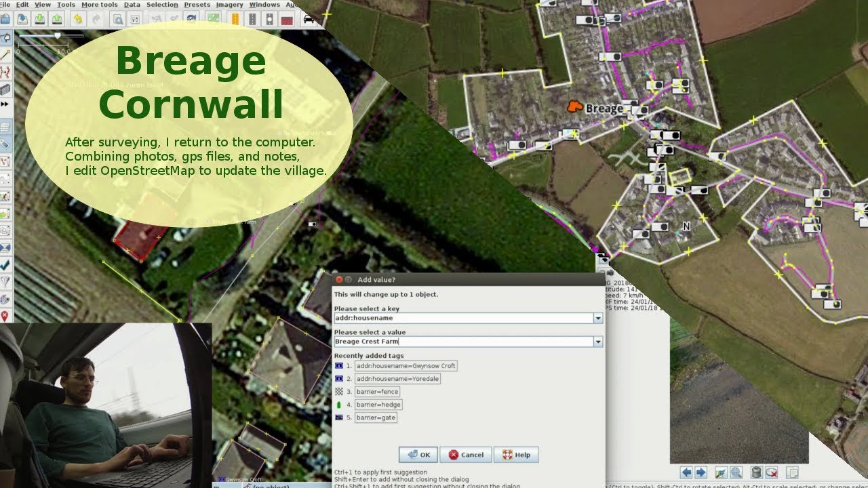Click Cancel in Add value dialog

coord(465,455)
